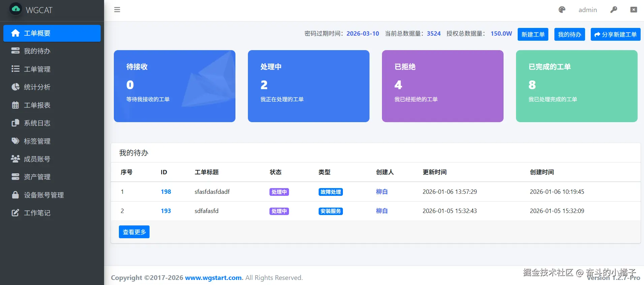The height and width of the screenshot is (285, 644).
Task: Click the calendar icon beside 工单报表
Action: pyautogui.click(x=15, y=105)
